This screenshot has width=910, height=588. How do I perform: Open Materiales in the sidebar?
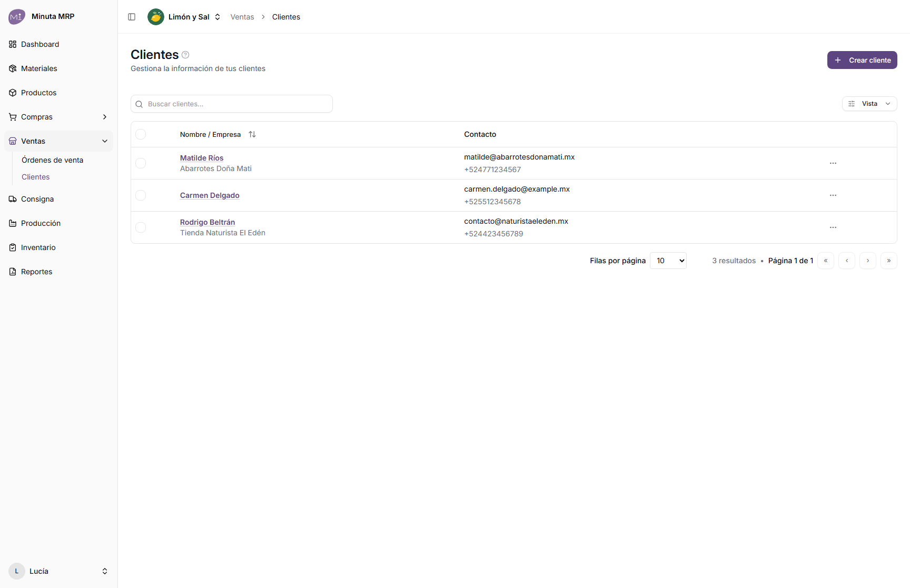point(59,68)
